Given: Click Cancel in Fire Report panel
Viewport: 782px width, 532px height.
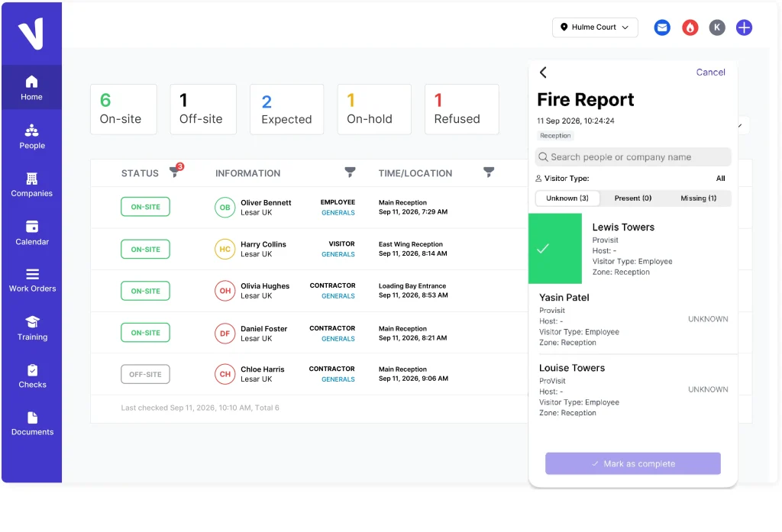Looking at the screenshot, I should point(711,73).
